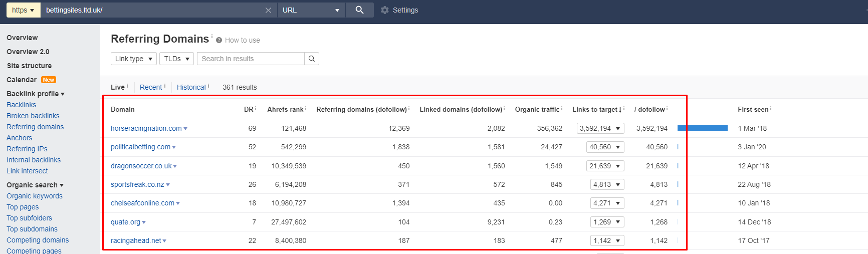
Task: Clear the URL field with X icon
Action: [x=268, y=10]
